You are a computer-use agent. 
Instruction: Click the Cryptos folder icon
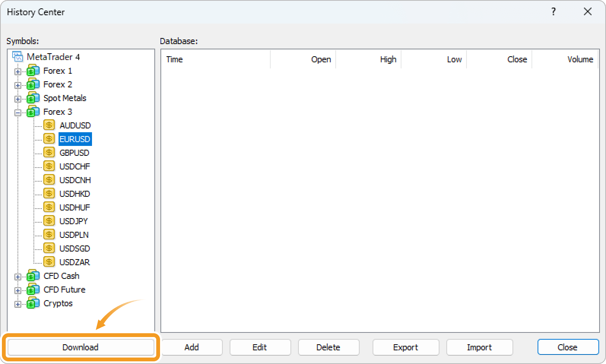coord(33,303)
